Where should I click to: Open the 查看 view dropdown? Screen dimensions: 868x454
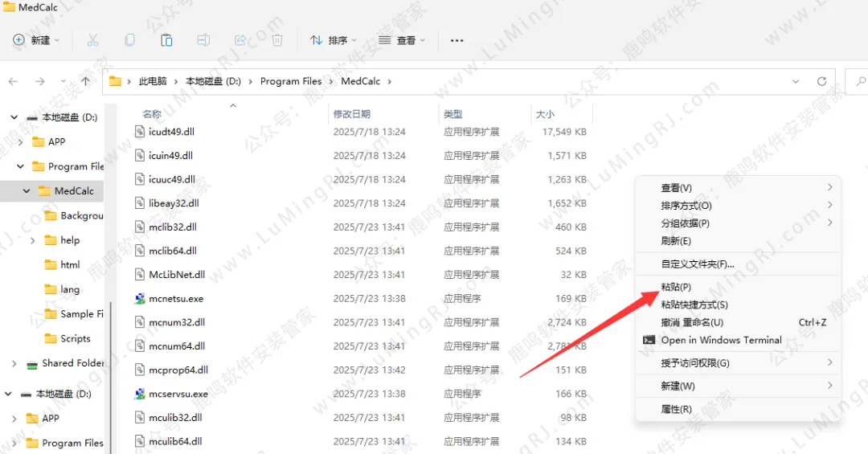point(401,40)
